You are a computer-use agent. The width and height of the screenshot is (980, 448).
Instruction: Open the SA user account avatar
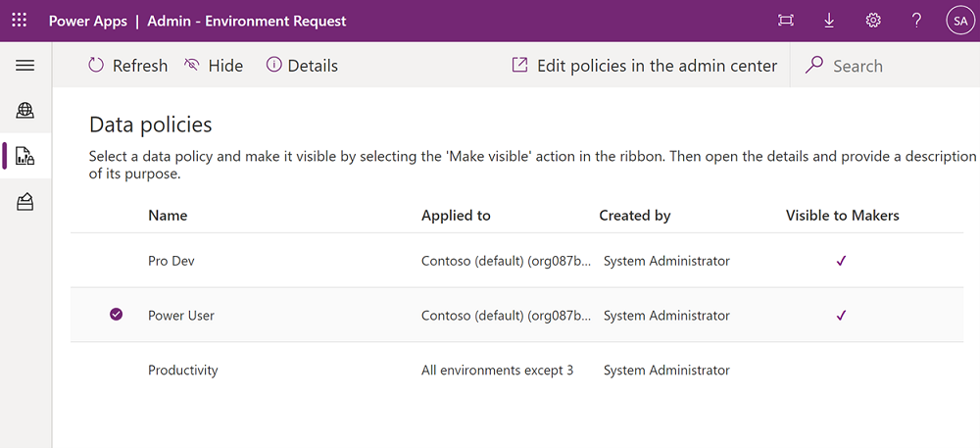coord(958,21)
